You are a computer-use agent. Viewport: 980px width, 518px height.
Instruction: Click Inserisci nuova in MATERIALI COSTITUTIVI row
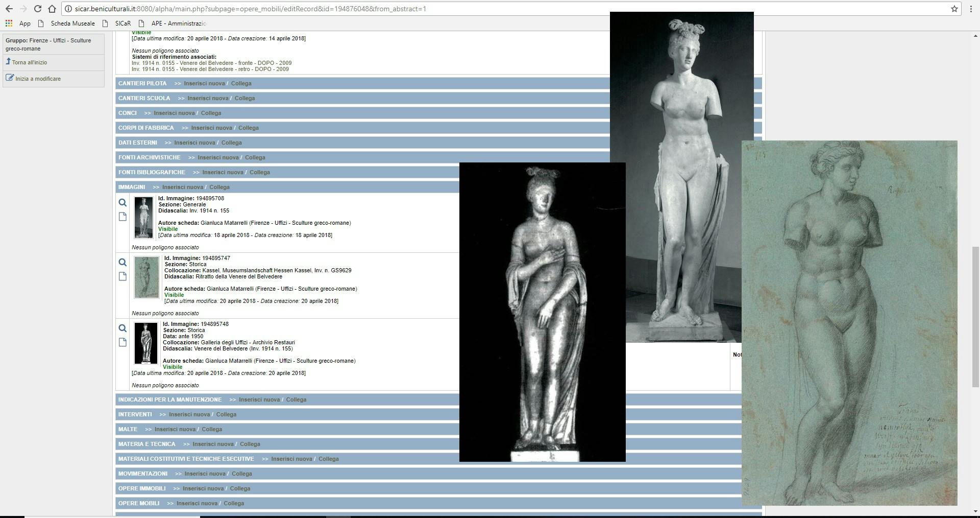291,459
